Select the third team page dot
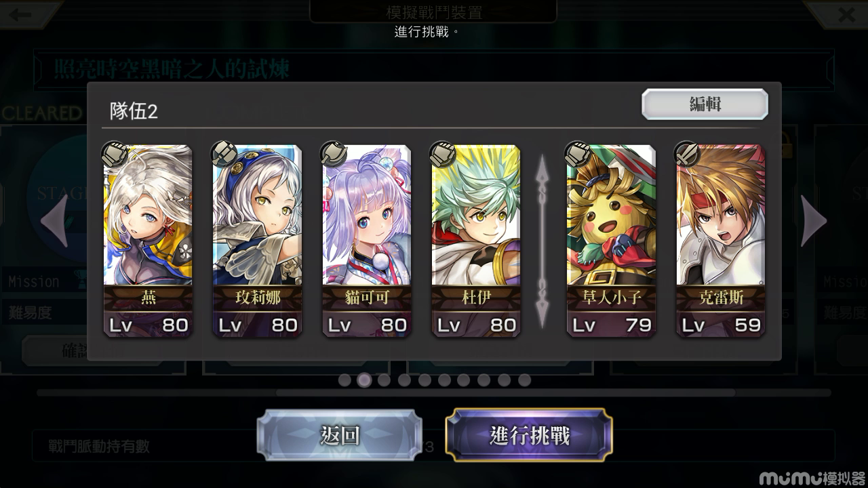Viewport: 868px width, 488px height. (x=384, y=380)
